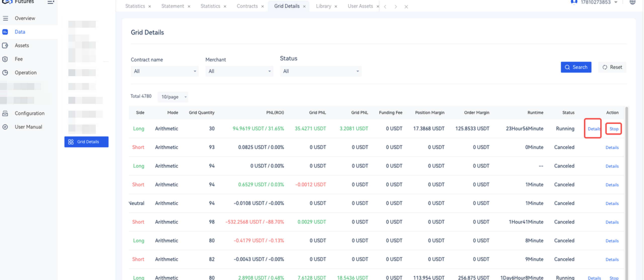Viewport: 644px width, 280px height.
Task: Open the Merchant dropdown
Action: coord(239,71)
